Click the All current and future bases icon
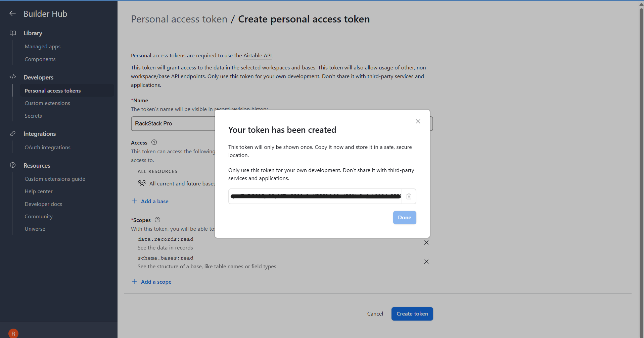Image resolution: width=644 pixels, height=338 pixels. tap(142, 183)
